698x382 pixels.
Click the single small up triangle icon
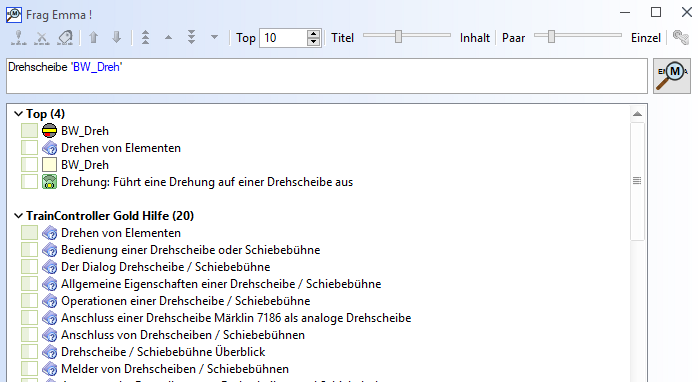168,38
